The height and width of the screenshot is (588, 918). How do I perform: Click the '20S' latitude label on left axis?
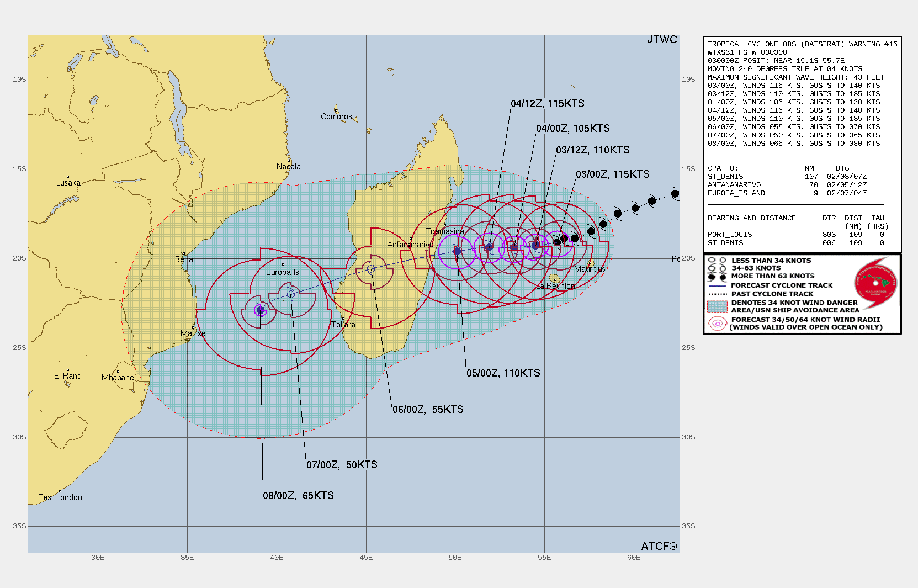tap(19, 258)
